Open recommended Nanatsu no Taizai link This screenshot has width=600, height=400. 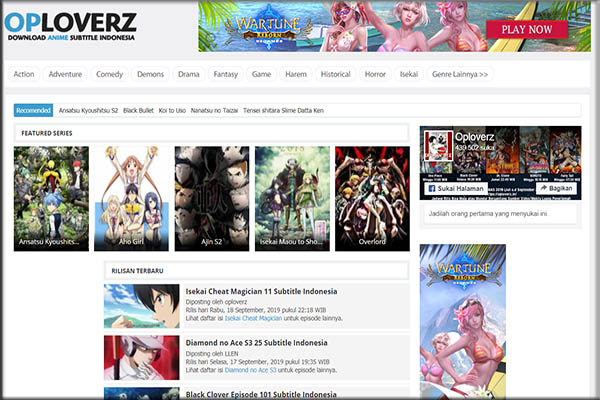pyautogui.click(x=214, y=111)
